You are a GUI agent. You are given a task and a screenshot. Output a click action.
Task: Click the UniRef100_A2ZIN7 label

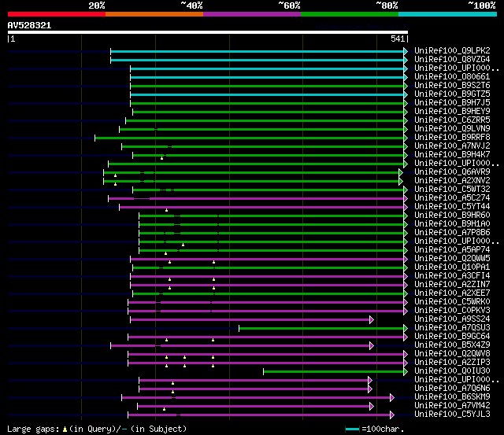[452, 285]
